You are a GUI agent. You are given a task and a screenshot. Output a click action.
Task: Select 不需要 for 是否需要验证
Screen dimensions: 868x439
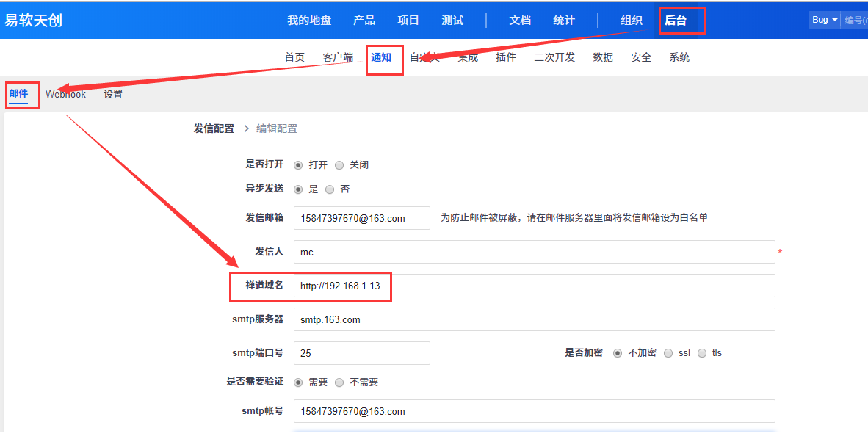pyautogui.click(x=339, y=382)
